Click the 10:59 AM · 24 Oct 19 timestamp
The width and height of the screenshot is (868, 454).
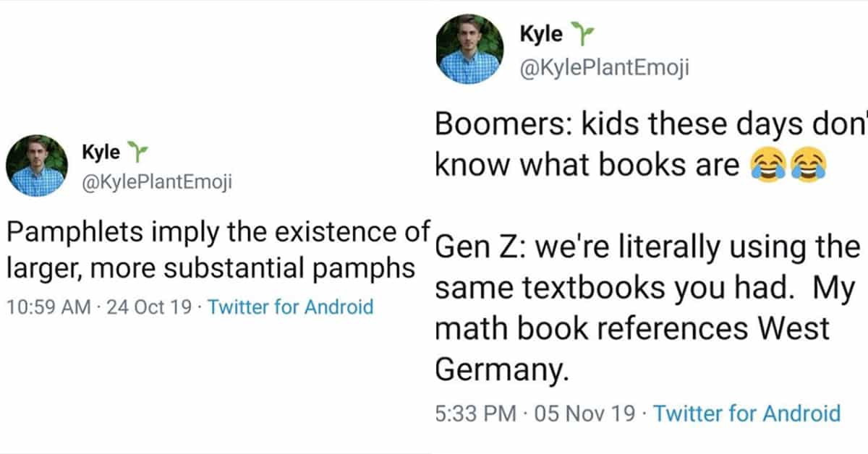[99, 307]
